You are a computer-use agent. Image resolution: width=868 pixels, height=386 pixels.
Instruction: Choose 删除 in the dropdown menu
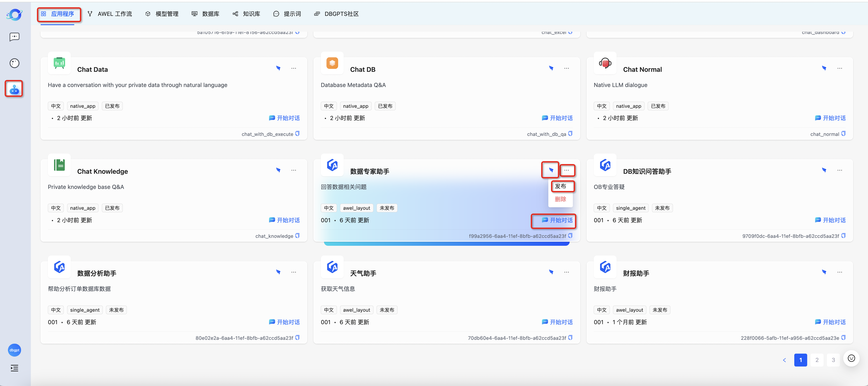[x=561, y=199]
